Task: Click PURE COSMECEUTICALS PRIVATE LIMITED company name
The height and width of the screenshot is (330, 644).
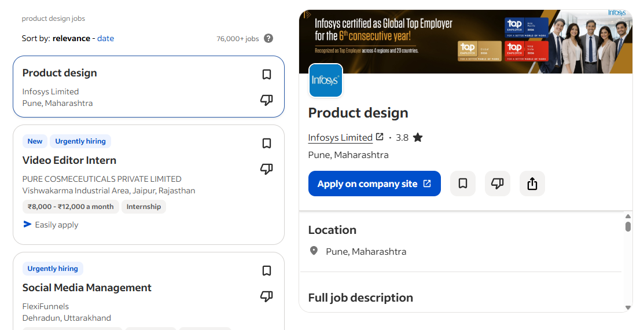Action: [x=102, y=179]
